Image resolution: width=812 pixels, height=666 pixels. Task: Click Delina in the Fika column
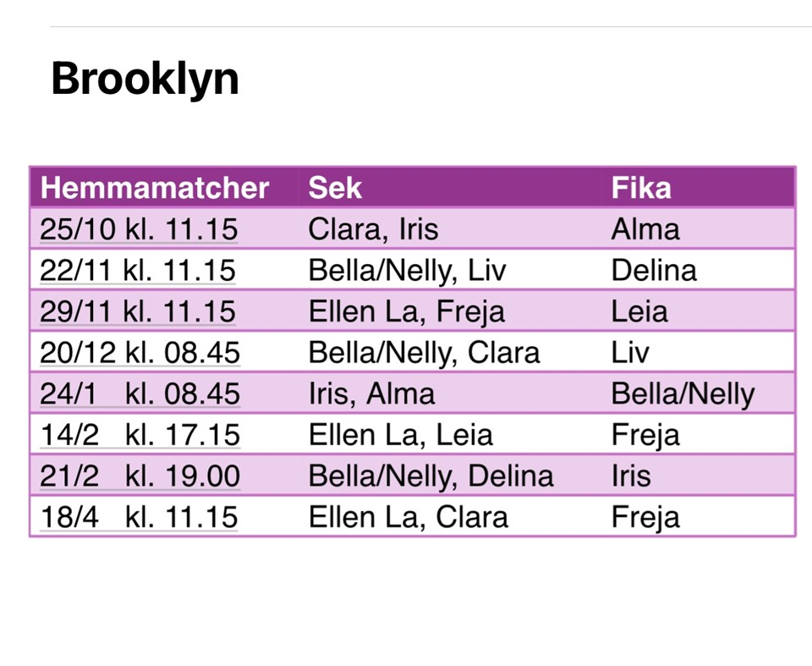coord(654,270)
